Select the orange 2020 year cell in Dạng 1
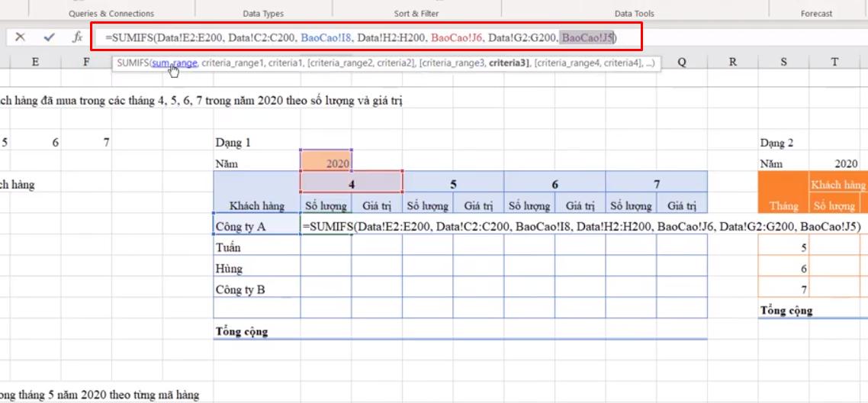 (326, 160)
